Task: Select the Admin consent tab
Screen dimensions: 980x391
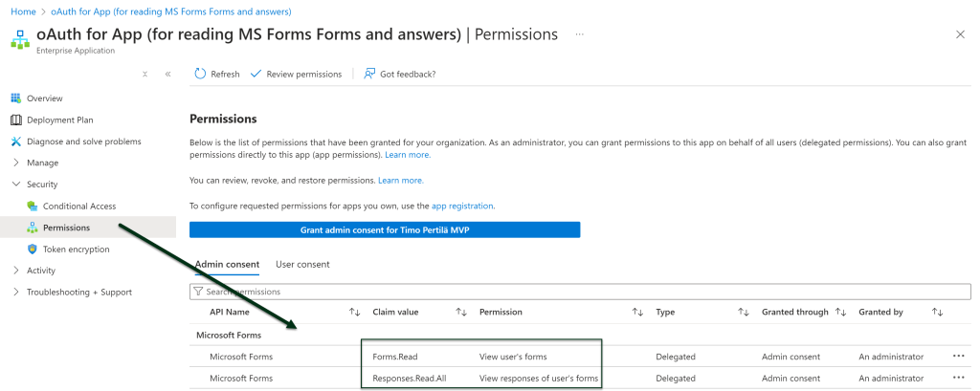Action: pyautogui.click(x=226, y=264)
